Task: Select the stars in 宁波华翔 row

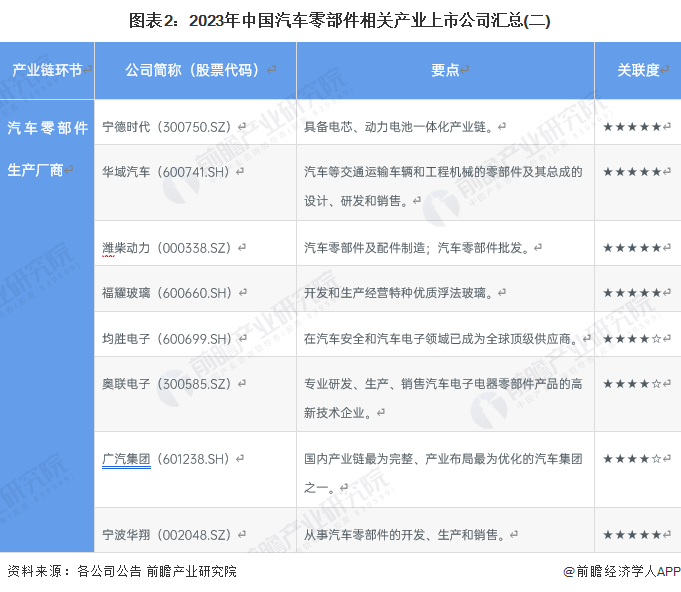Action: 631,535
